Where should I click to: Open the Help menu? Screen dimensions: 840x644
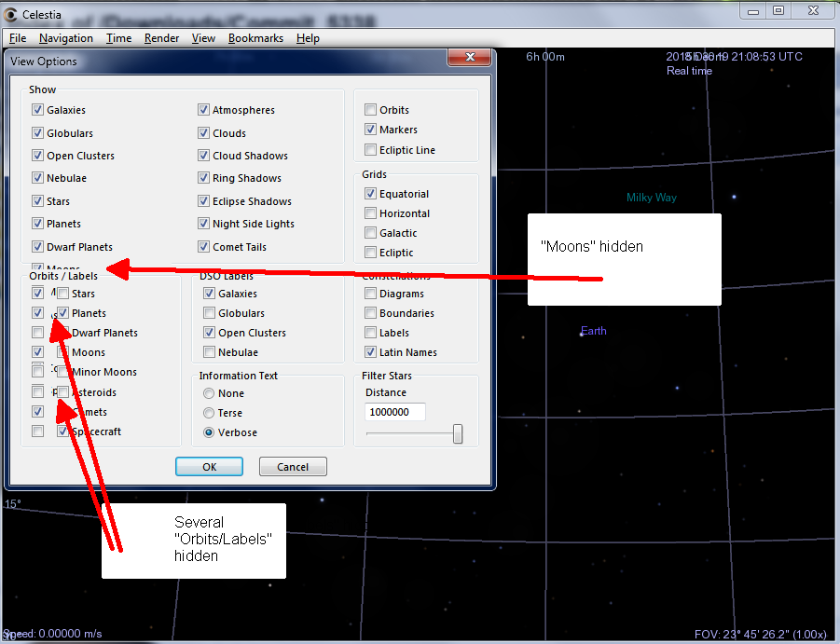(308, 38)
